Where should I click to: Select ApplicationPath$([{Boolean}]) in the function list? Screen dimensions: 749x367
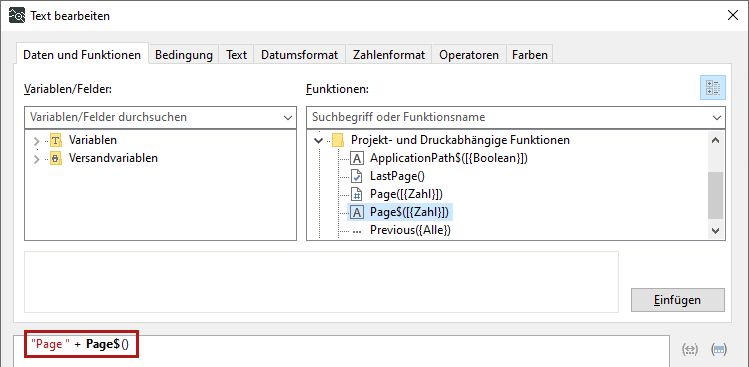[x=449, y=158]
